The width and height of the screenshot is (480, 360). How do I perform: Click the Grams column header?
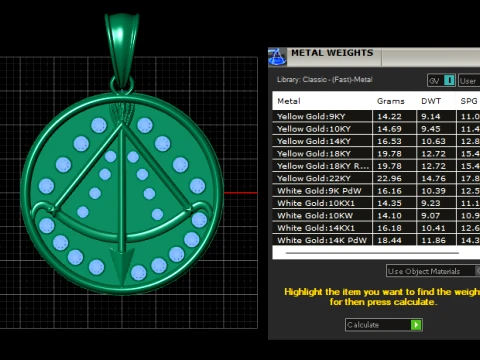[390, 101]
